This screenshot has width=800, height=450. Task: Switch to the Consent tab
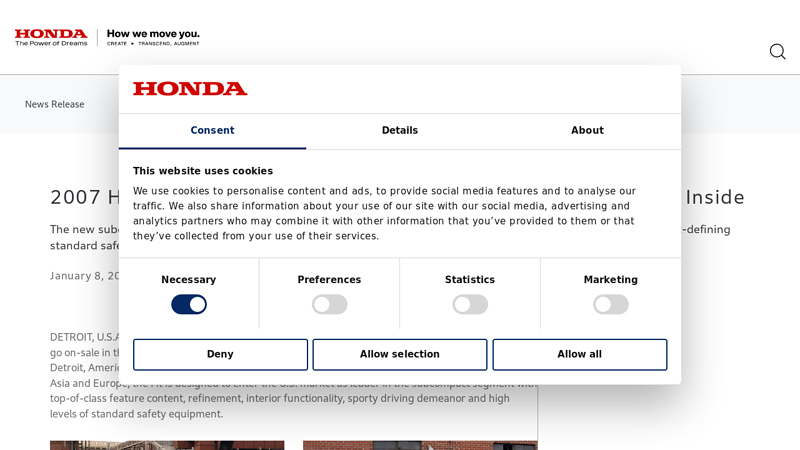point(212,131)
